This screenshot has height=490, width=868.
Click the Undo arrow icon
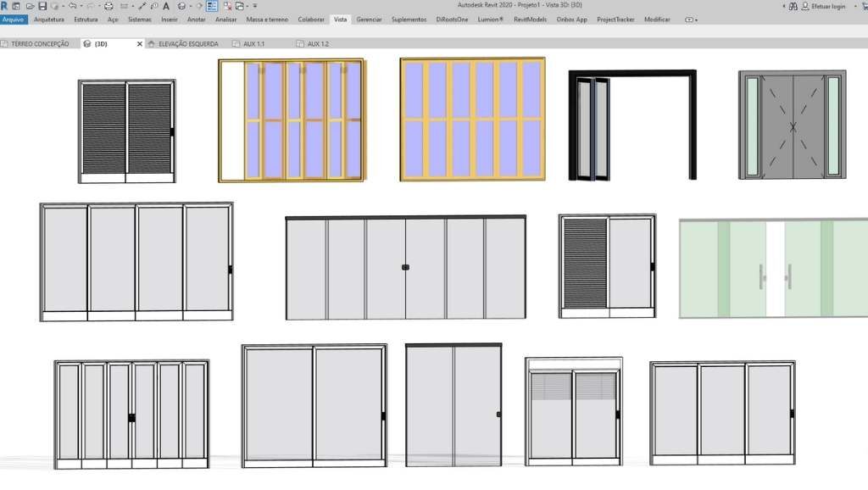click(72, 6)
